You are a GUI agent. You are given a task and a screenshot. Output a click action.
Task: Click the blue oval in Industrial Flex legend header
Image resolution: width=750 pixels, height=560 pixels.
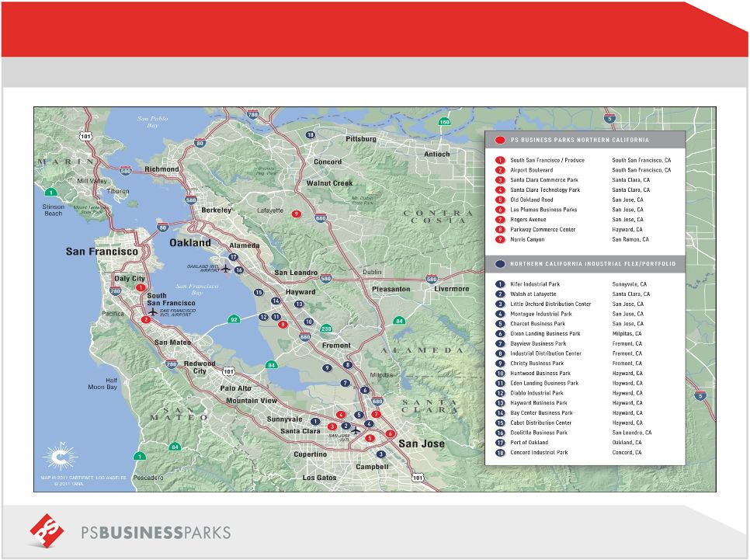coord(500,264)
